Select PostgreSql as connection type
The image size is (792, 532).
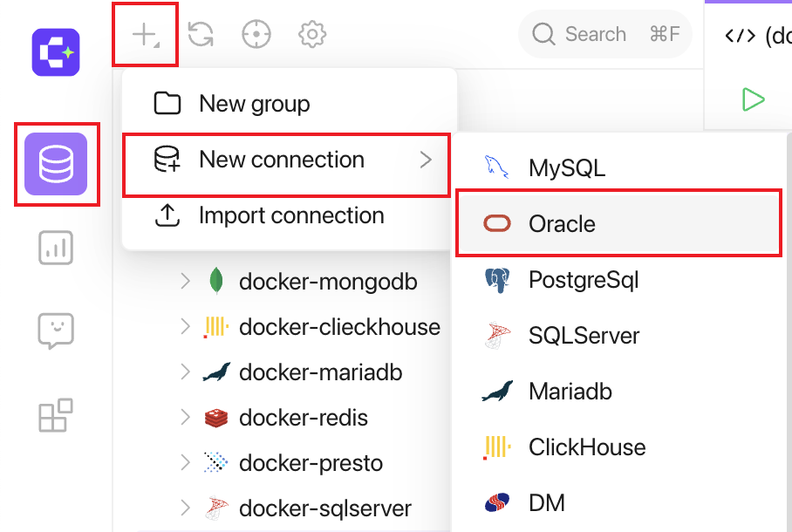click(618, 279)
